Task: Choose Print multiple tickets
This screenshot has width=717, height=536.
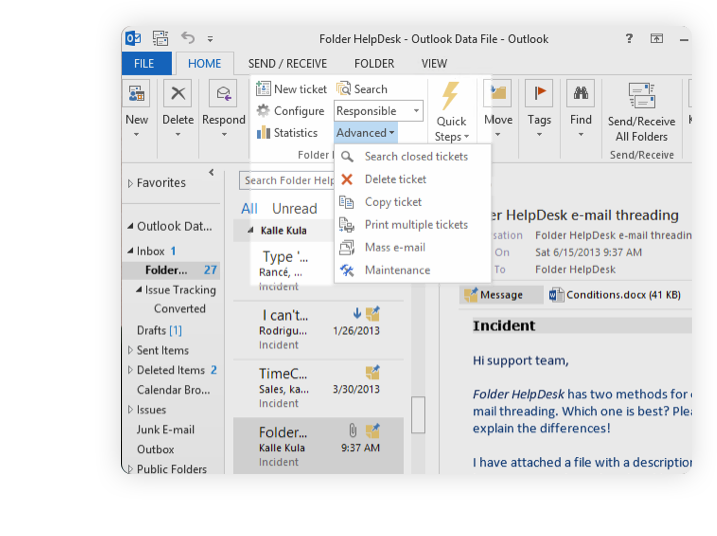Action: (413, 225)
